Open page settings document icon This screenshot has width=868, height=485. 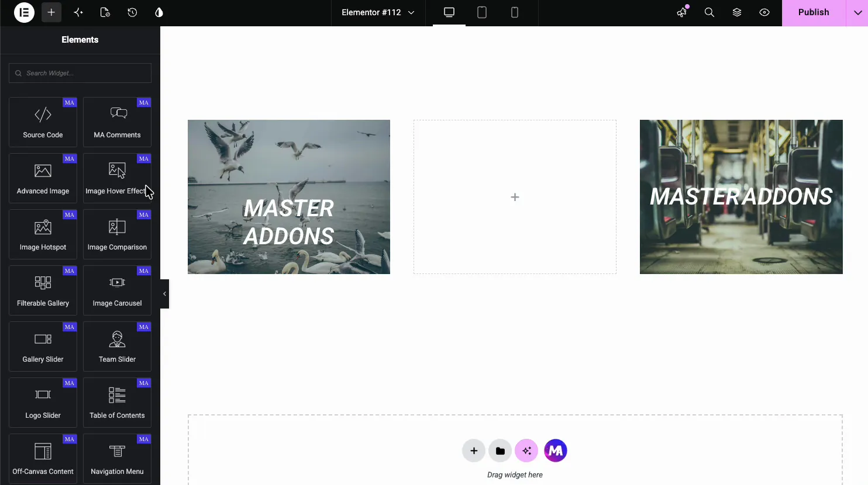105,12
